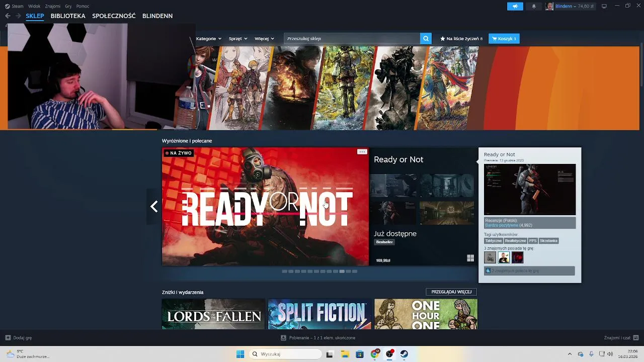Viewport: 644px width, 362px height.
Task: Show hidden tray icons chevron
Action: click(570, 354)
